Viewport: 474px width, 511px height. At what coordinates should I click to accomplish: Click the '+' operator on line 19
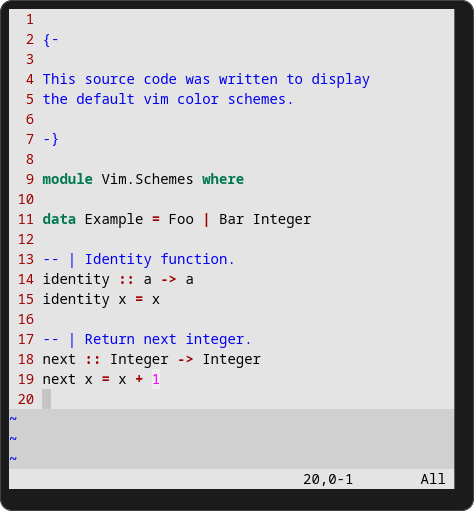coord(139,379)
